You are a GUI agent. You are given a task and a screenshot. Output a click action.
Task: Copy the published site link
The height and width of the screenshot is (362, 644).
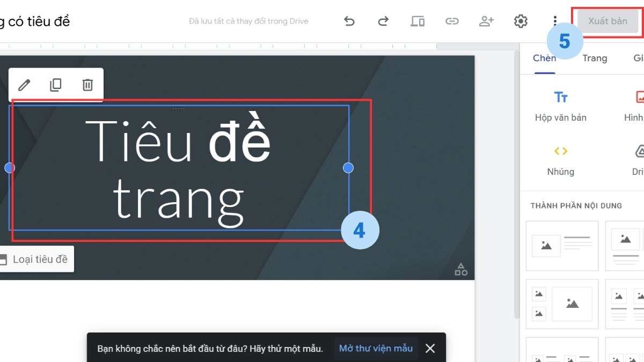coord(452,21)
